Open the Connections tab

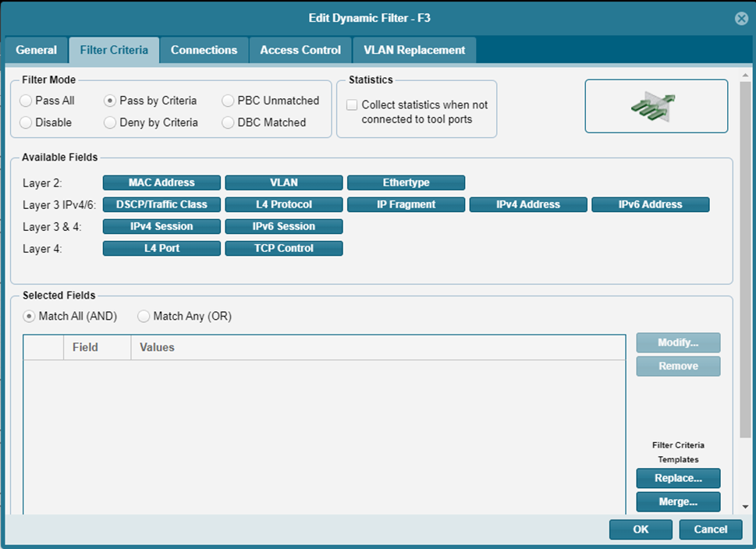pyautogui.click(x=204, y=50)
